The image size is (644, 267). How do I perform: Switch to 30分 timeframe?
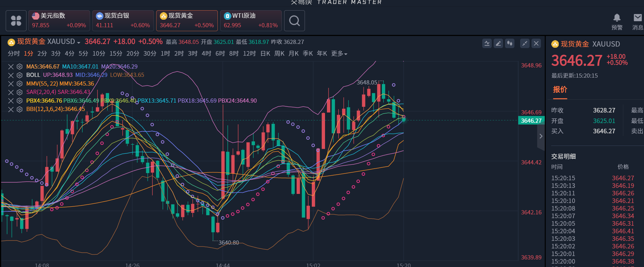150,54
